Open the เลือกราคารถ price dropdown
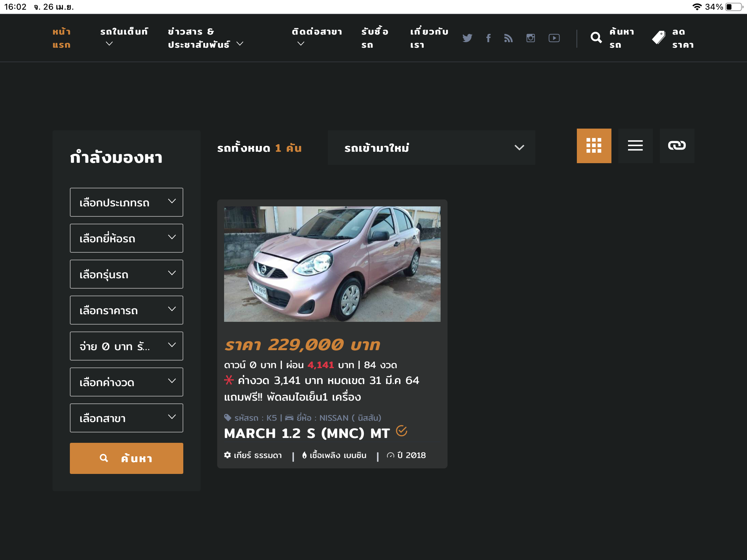The height and width of the screenshot is (560, 747). (127, 310)
